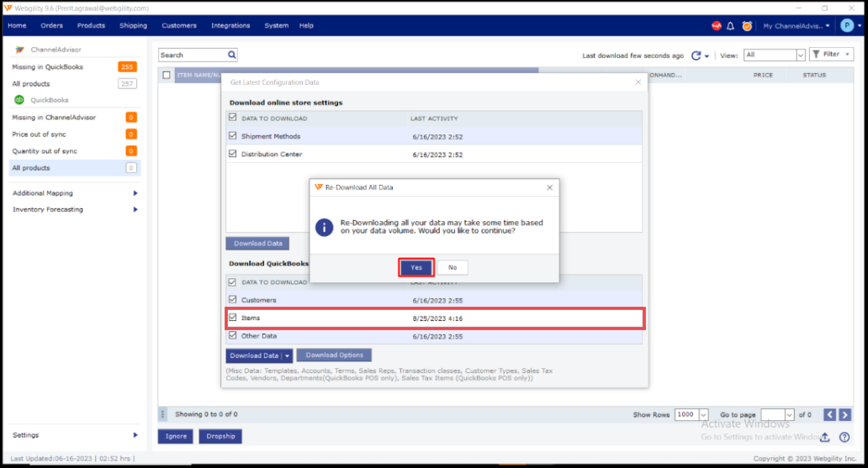868x468 pixels.
Task: Click in the Search input field
Action: 193,55
